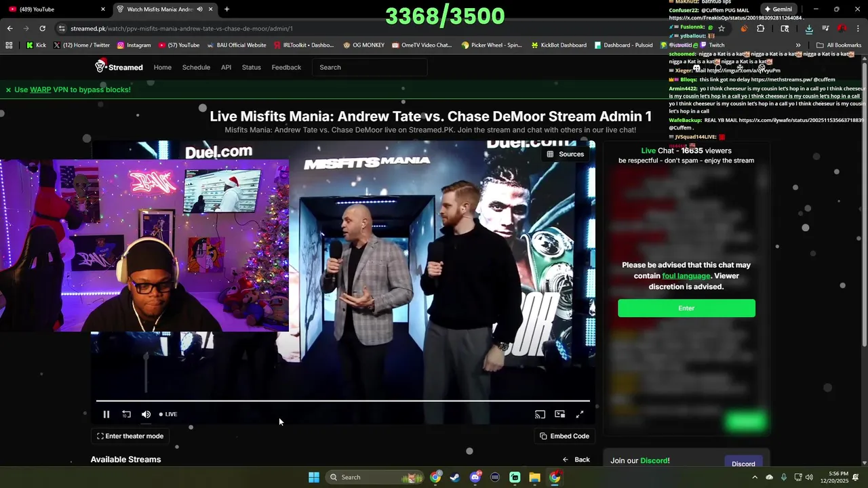Open the KickBot Dashboard bookmark

[x=559, y=45]
